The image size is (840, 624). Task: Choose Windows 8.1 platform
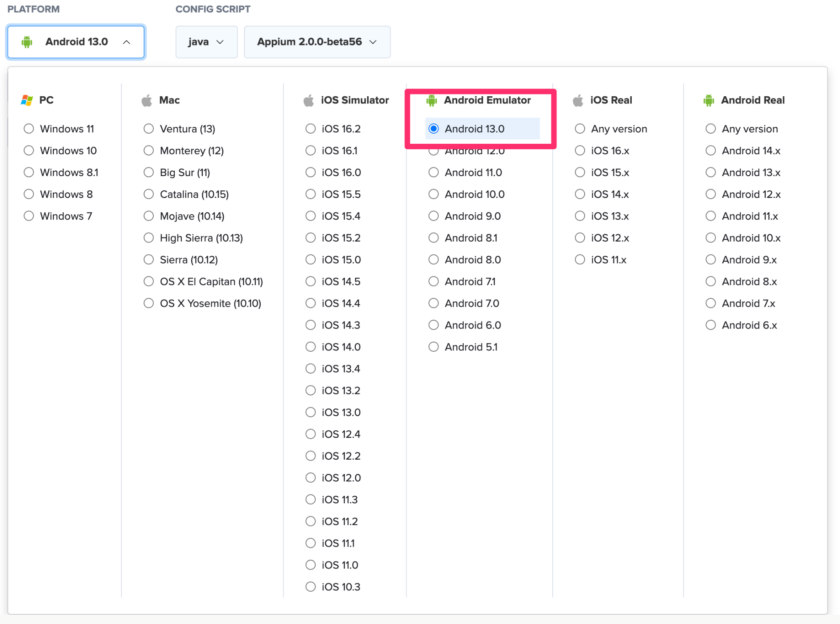tap(61, 172)
